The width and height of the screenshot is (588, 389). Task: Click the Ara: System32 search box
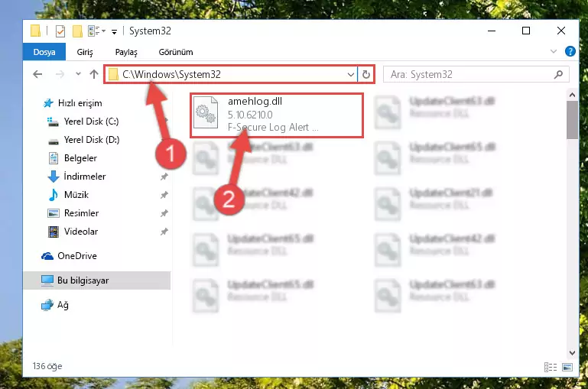(x=476, y=74)
